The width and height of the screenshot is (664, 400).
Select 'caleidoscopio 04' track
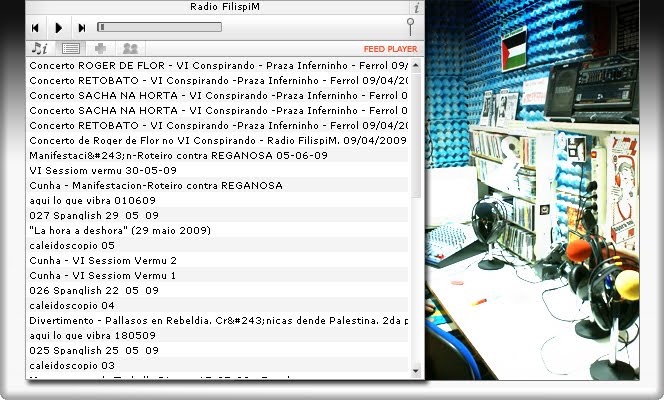click(218, 306)
